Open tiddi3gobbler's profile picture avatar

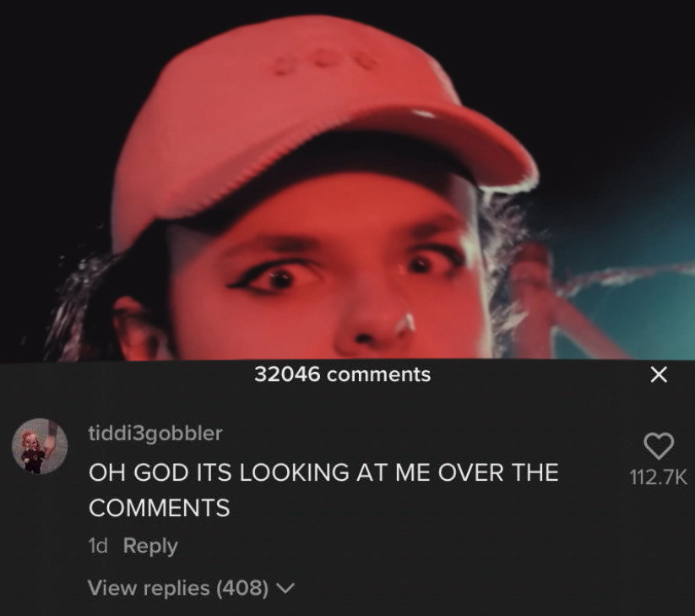[40, 446]
